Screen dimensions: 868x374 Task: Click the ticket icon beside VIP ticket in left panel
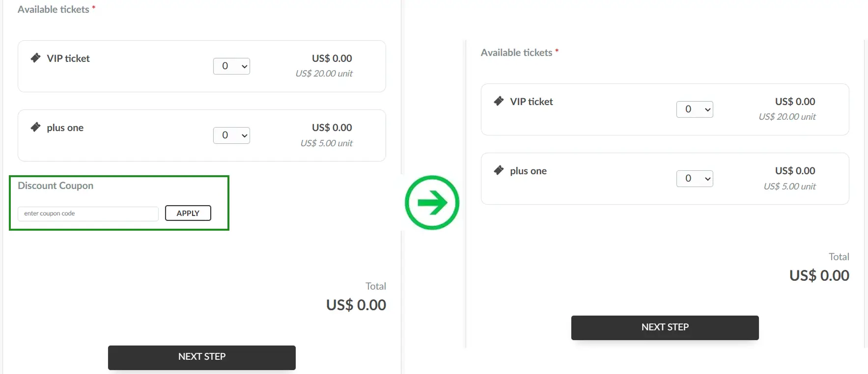[x=35, y=57]
